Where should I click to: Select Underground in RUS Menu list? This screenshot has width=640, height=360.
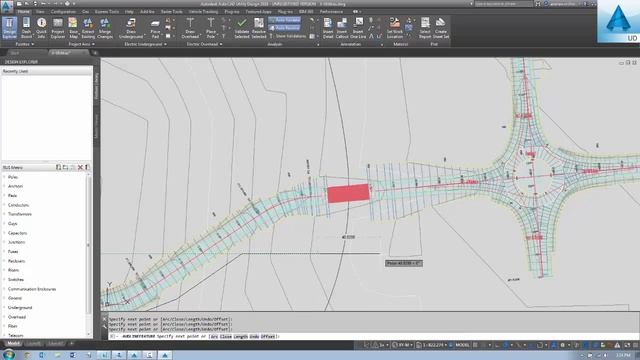point(20,307)
